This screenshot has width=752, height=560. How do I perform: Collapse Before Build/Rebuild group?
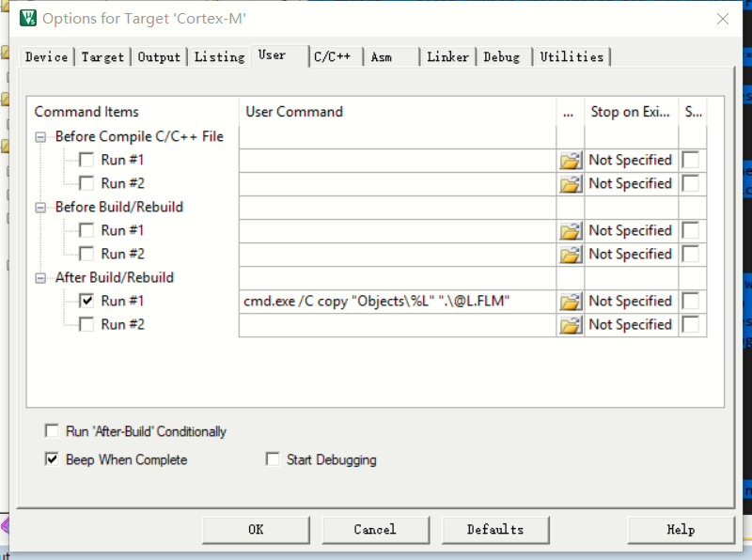pyautogui.click(x=40, y=208)
